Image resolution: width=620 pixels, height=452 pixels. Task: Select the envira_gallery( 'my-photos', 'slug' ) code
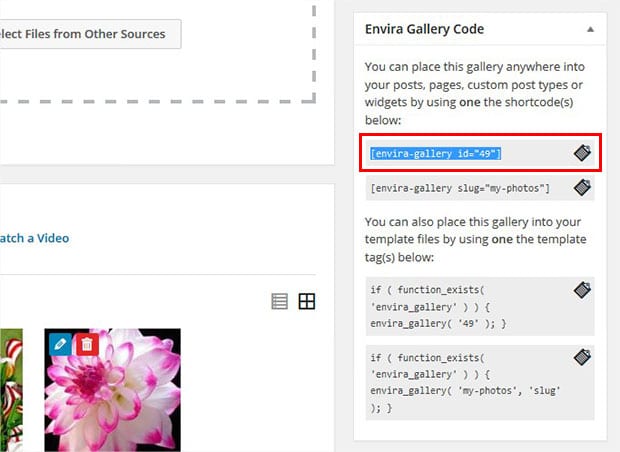(465, 382)
